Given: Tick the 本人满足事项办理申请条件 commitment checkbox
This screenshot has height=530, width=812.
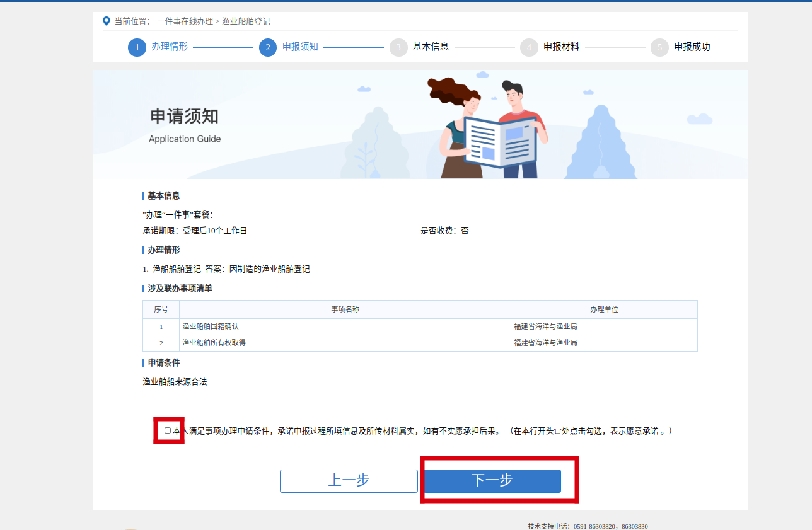Looking at the screenshot, I should click(x=168, y=430).
